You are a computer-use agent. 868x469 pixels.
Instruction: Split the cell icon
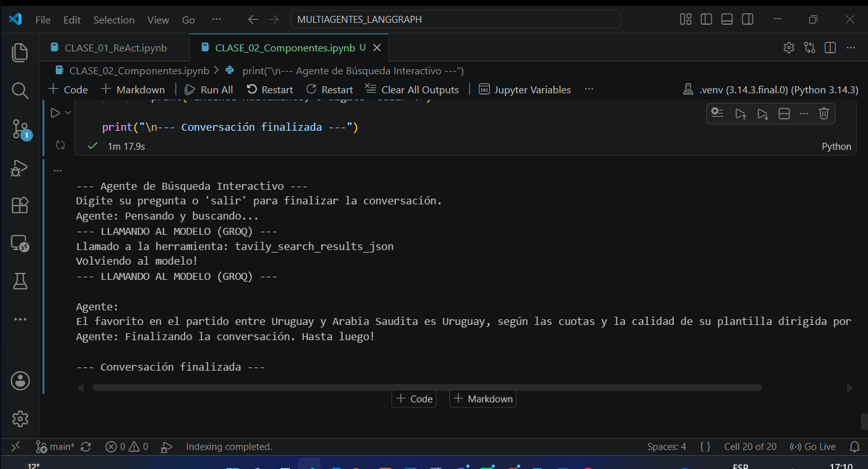click(784, 114)
